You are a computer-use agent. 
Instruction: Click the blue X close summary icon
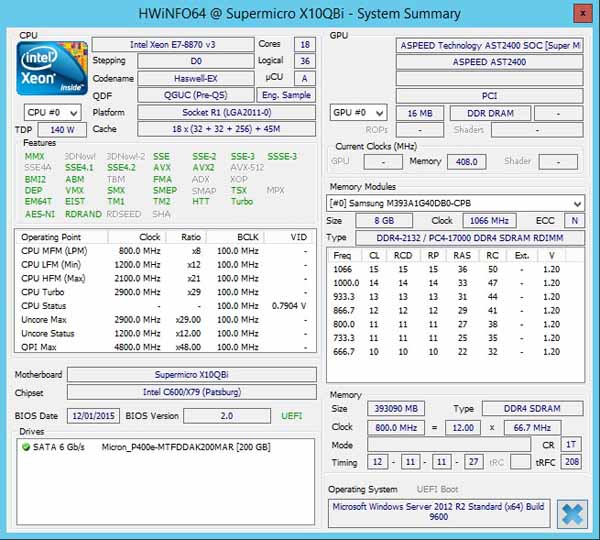571,513
